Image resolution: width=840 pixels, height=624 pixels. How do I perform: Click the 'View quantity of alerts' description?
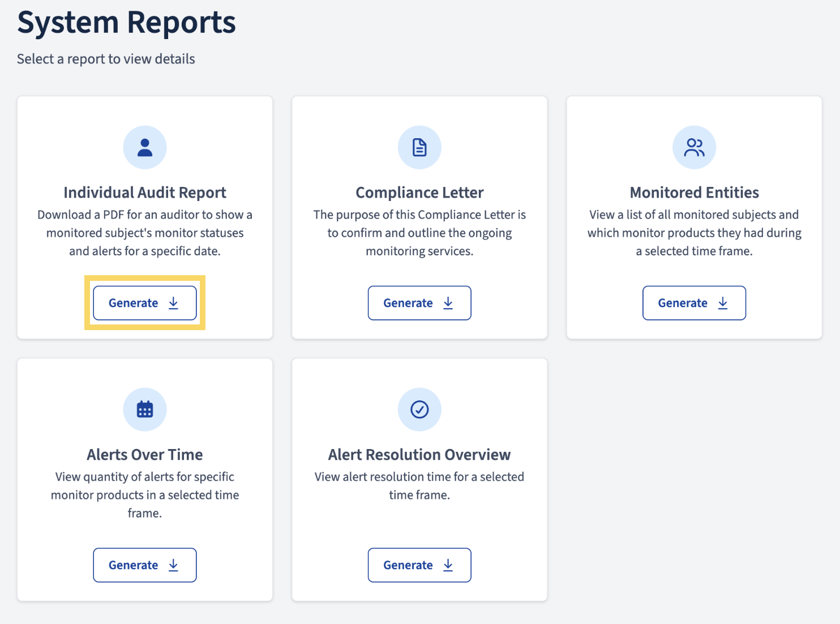pos(145,495)
